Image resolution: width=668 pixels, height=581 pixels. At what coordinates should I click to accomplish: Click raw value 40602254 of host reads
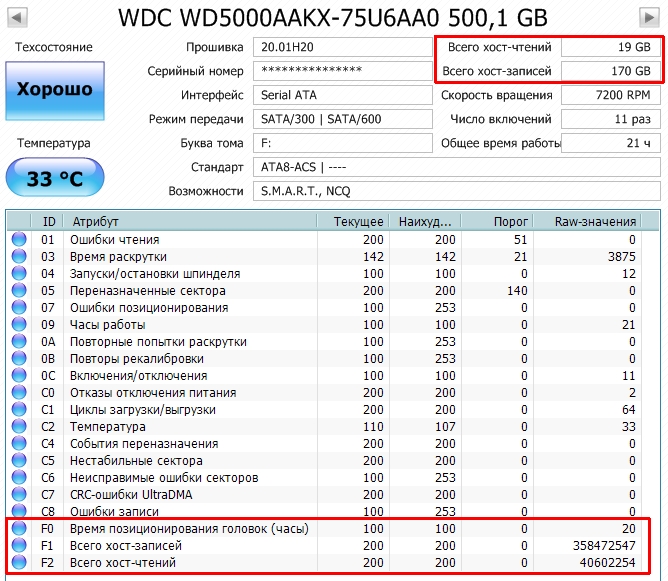coord(607,563)
